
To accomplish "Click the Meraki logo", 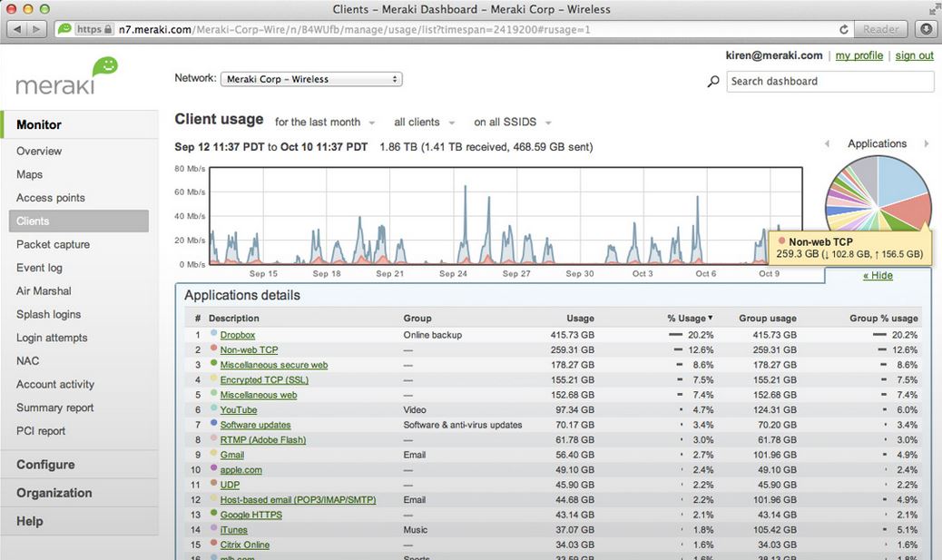I will pyautogui.click(x=66, y=76).
